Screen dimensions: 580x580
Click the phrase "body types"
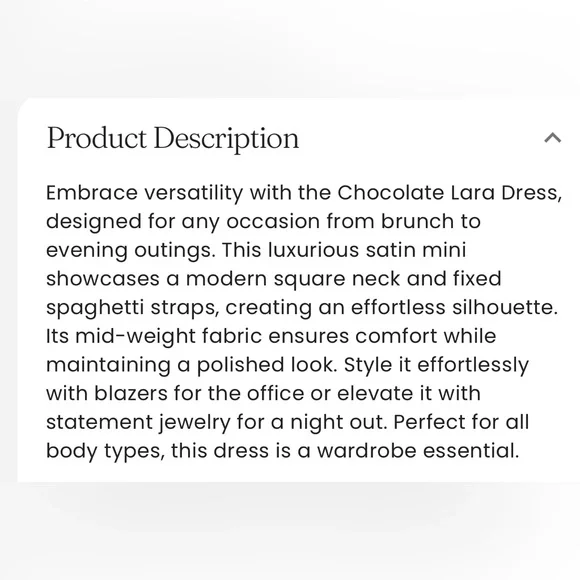coord(103,452)
